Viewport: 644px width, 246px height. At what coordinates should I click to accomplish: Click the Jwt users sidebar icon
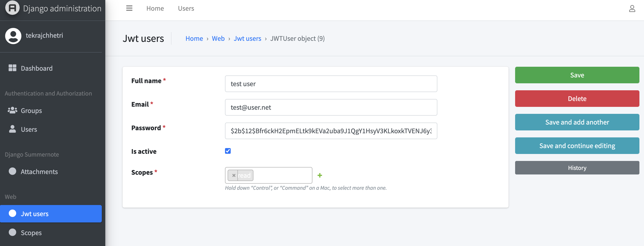(12, 214)
